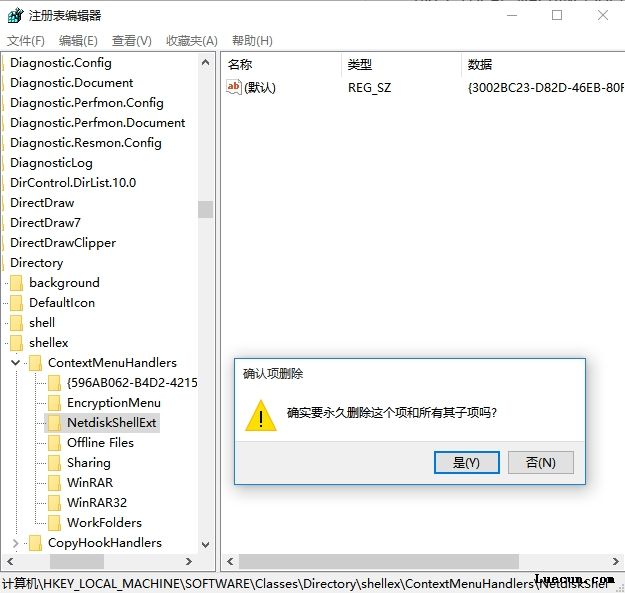Click the NetdiskShellExt folder icon
The height and width of the screenshot is (593, 625).
click(54, 423)
